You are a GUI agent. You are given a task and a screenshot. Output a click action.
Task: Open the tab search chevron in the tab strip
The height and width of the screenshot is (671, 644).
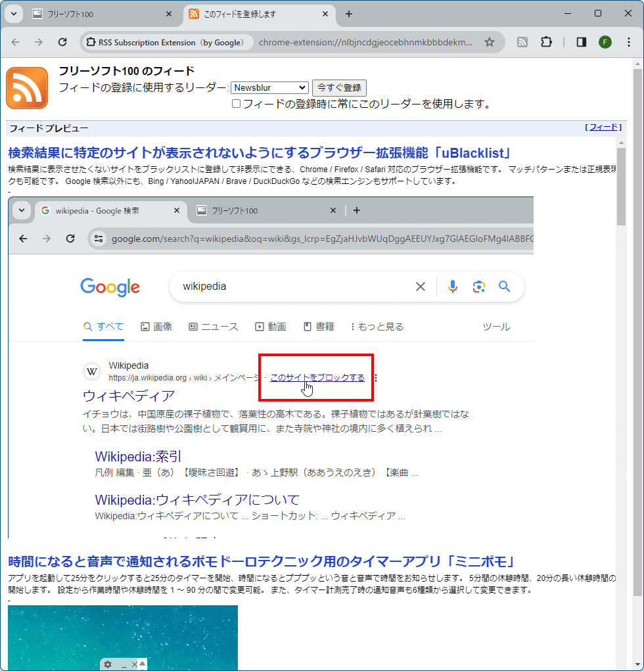pos(14,14)
